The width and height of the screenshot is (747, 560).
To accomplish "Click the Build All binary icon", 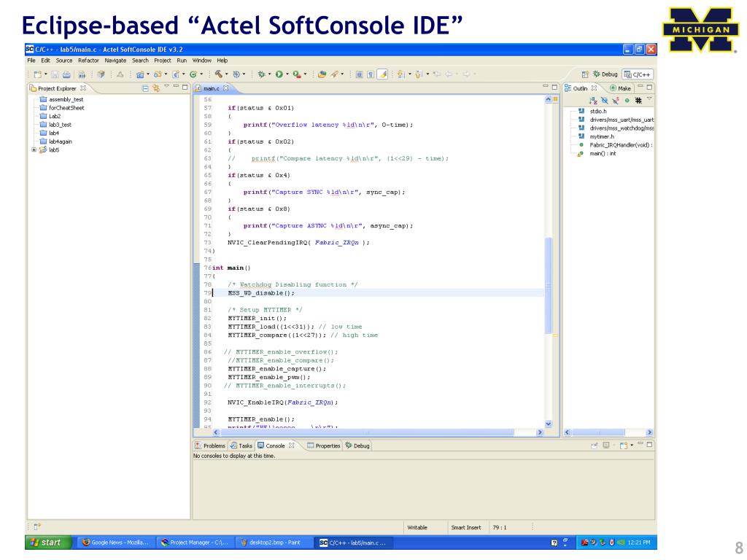I will point(82,74).
